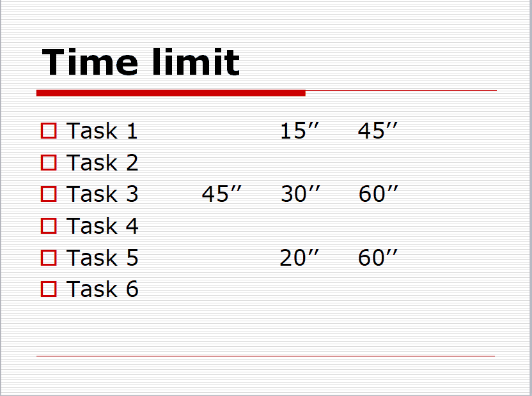Click the 45'' value in Task 1 row

(x=378, y=130)
